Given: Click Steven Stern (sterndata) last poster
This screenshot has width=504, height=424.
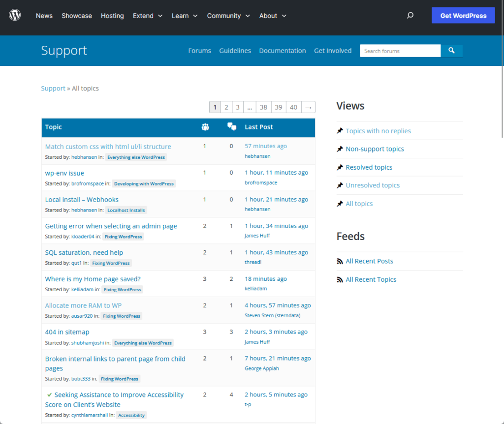Looking at the screenshot, I should pos(272,315).
